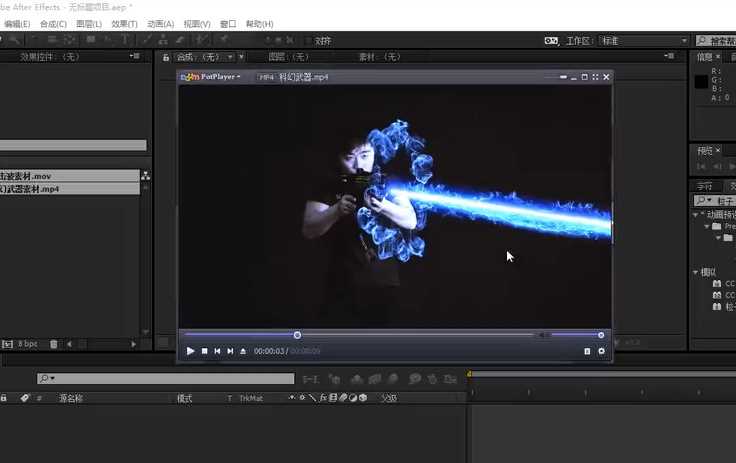Select the second CC effect under 模拟

tap(723, 295)
